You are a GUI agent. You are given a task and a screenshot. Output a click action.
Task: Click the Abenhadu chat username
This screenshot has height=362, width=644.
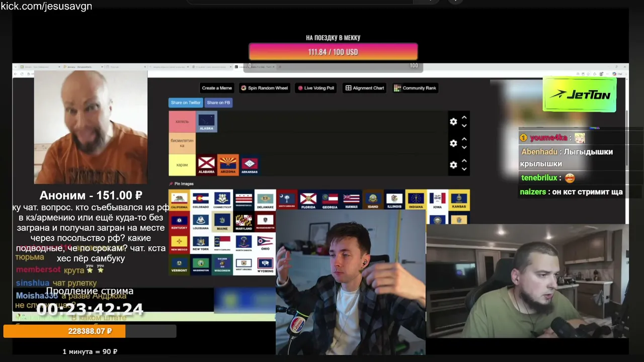tap(539, 152)
